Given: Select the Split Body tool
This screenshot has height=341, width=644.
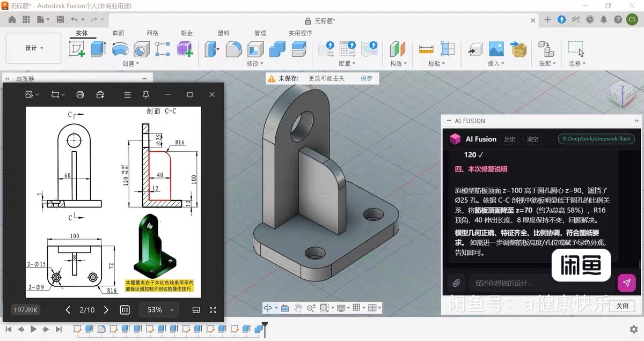Looking at the screenshot, I should 298,49.
